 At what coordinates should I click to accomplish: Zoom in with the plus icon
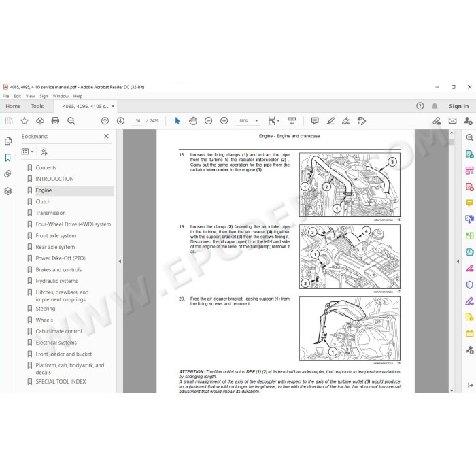pos(224,121)
